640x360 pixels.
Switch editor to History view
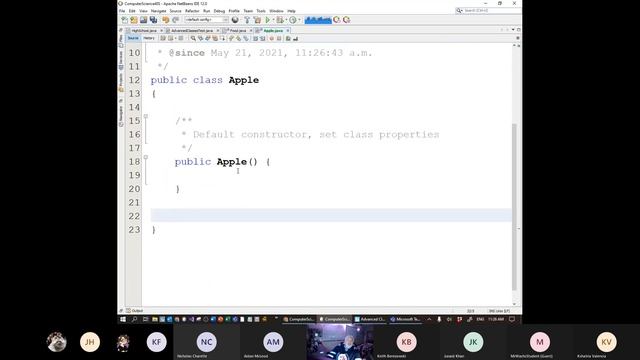[149, 38]
